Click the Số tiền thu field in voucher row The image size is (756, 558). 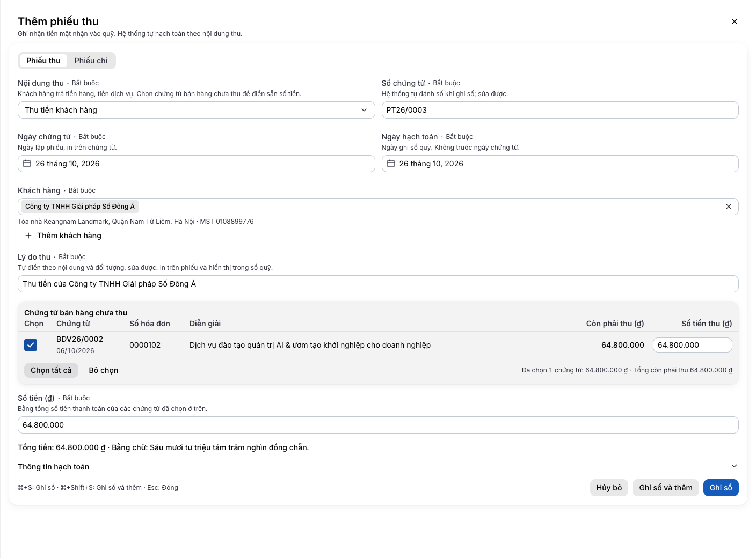pos(692,345)
